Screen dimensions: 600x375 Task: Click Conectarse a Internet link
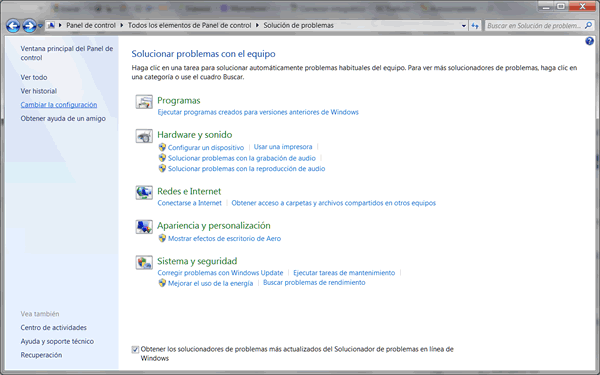point(189,203)
